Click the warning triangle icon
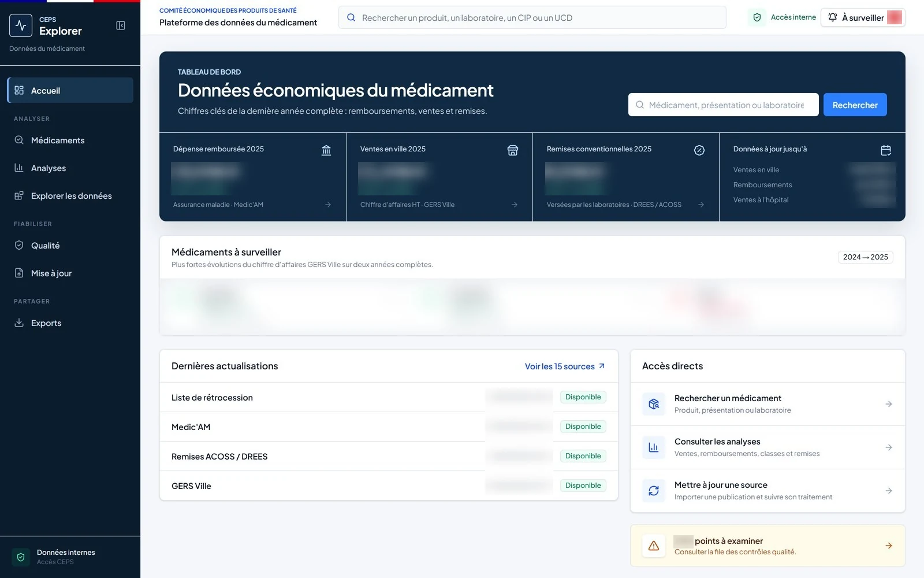 point(654,546)
